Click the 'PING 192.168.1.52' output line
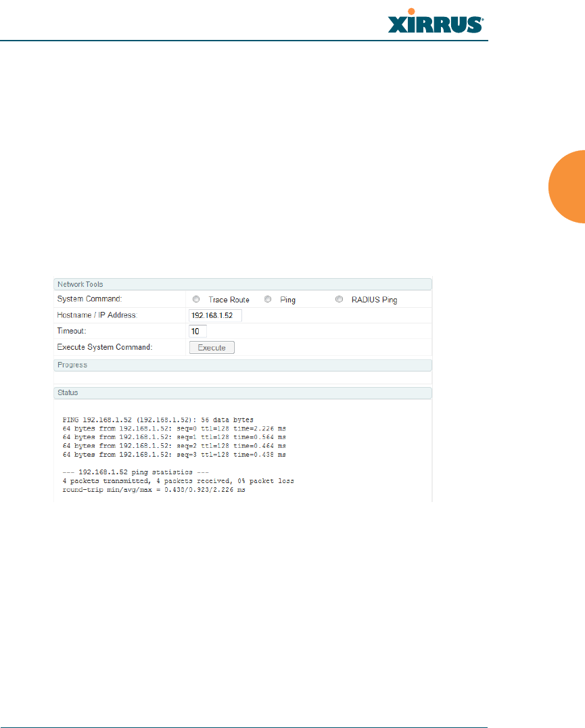This screenshot has width=585, height=728. point(158,419)
